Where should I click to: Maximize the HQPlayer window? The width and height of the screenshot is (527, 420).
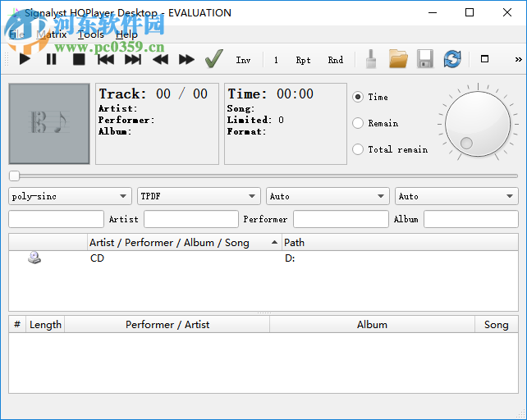[x=470, y=13]
